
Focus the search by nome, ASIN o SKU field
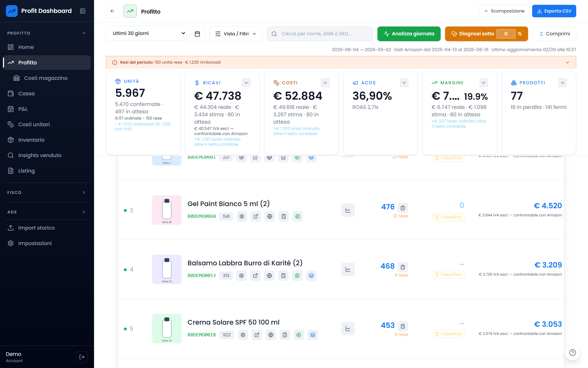pos(320,34)
